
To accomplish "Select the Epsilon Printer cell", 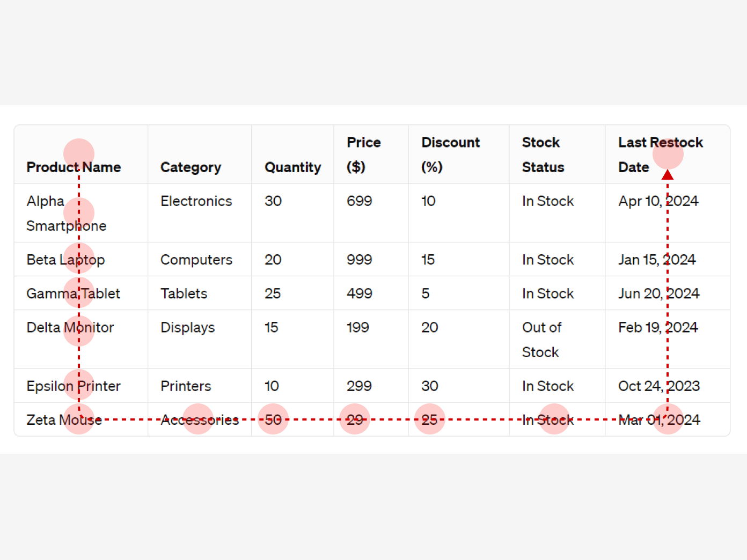I will 74,386.
